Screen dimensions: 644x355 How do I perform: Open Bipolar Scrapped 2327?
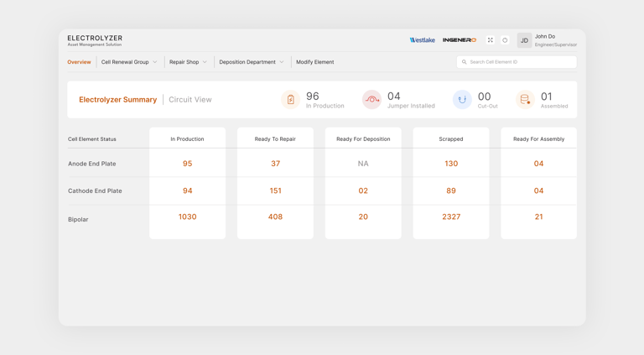451,217
